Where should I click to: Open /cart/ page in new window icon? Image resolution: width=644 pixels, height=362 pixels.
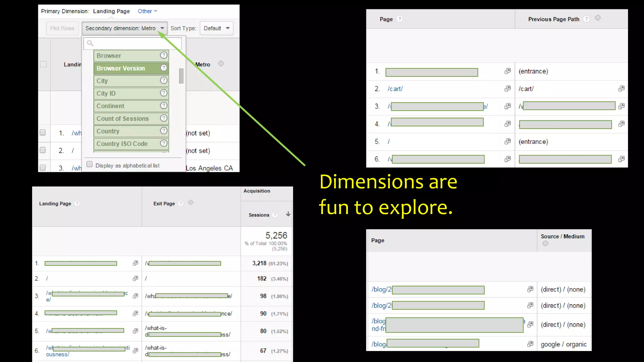tap(508, 89)
